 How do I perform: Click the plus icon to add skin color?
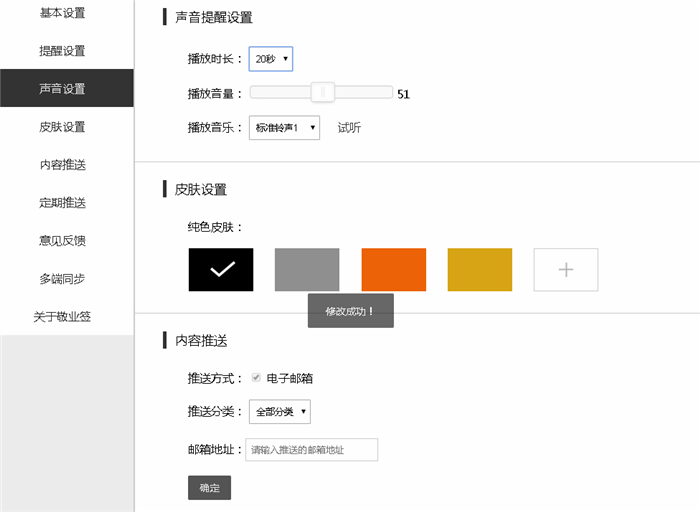[566, 270]
